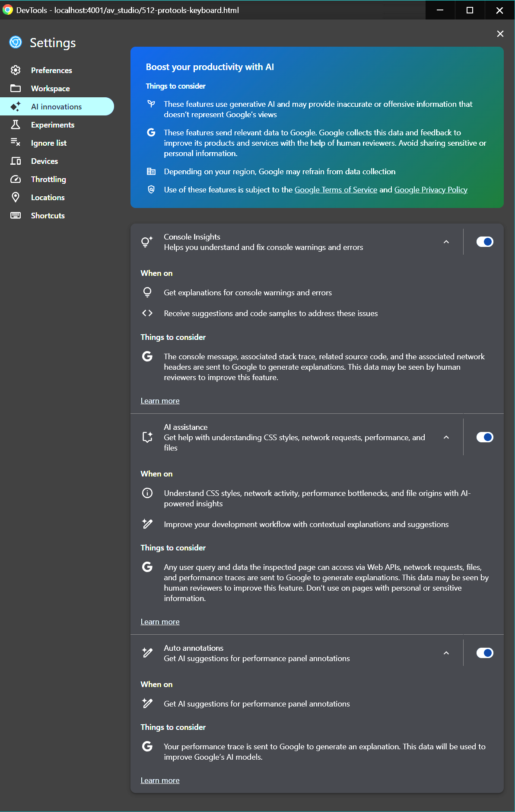515x812 pixels.
Task: Click Learn more under Console Insights
Action: [x=160, y=401]
